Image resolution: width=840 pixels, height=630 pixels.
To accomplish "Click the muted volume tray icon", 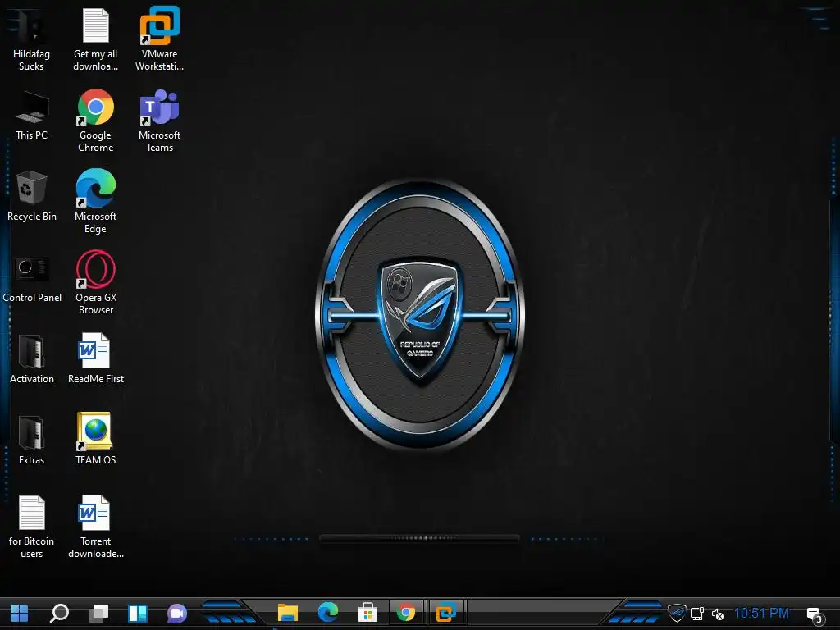I will [717, 614].
